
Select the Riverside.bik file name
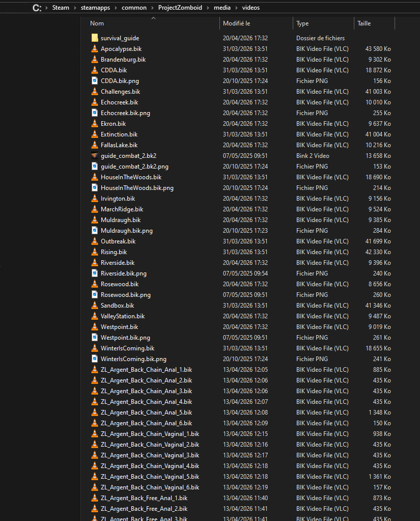pyautogui.click(x=118, y=262)
